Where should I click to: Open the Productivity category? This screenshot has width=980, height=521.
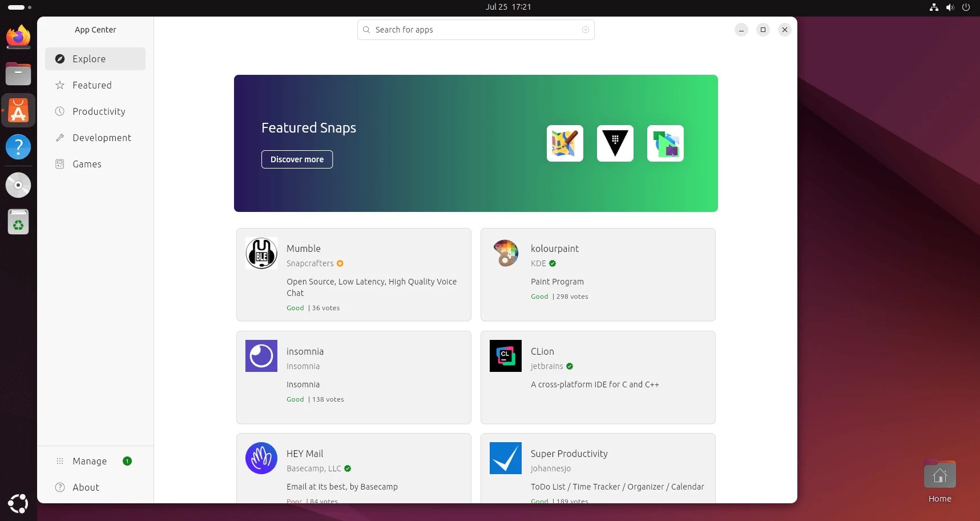[95, 111]
